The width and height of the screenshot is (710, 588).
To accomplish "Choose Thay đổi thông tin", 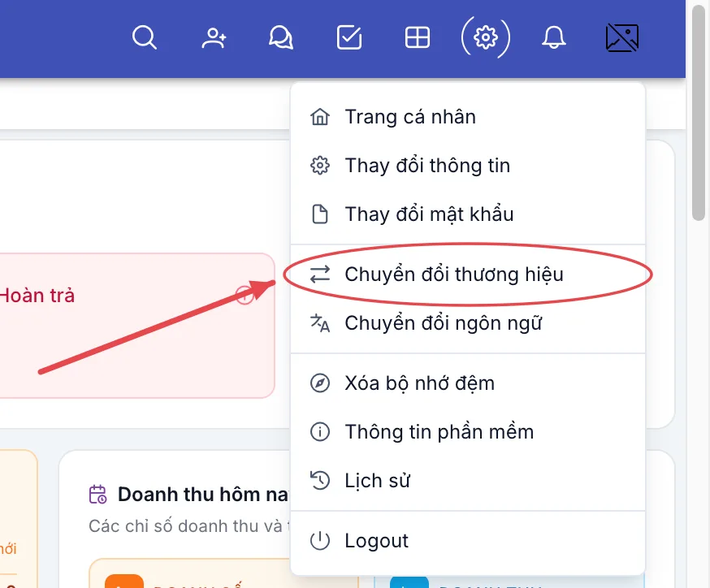I will point(468,166).
